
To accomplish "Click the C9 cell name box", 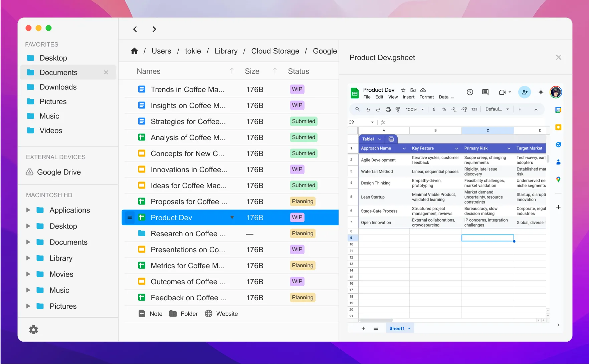I will [360, 122].
